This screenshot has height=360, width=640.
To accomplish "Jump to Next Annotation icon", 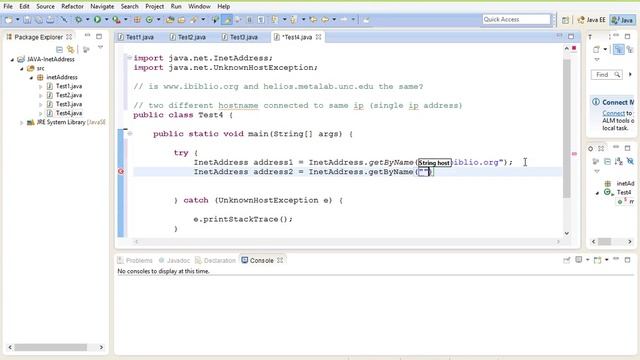I will pos(275,20).
